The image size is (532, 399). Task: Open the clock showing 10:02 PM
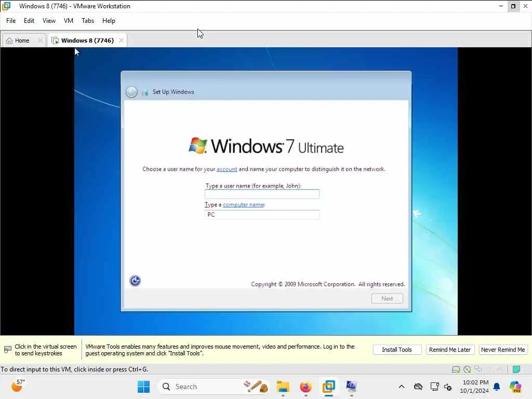(x=474, y=387)
